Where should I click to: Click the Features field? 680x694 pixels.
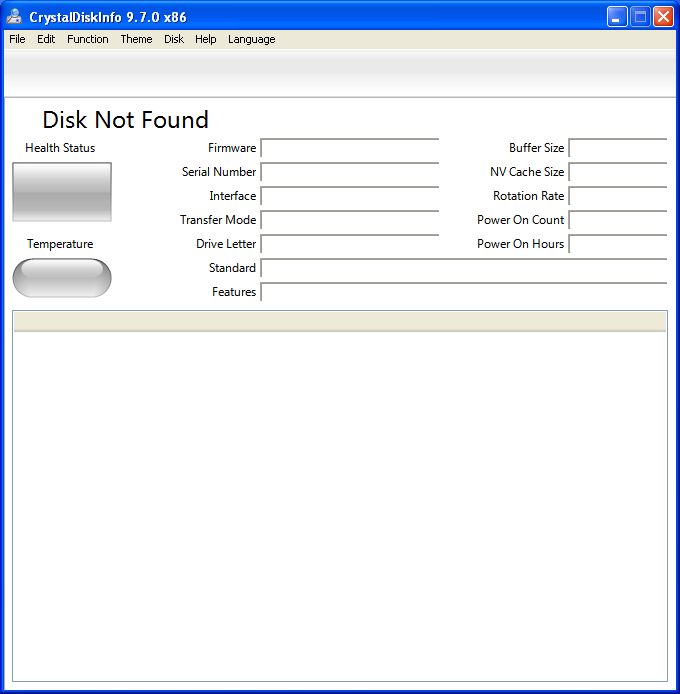pos(464,292)
